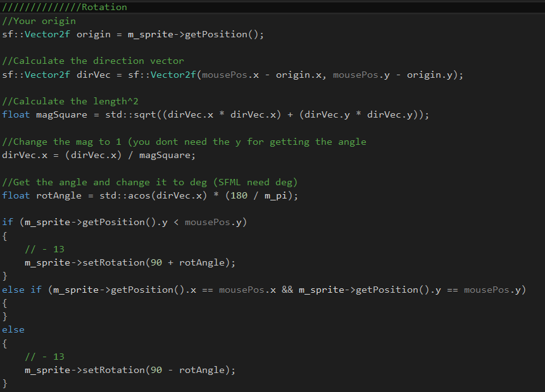
Task: Click mousePos.x inside the dirVec constructor call
Action: (x=224, y=75)
